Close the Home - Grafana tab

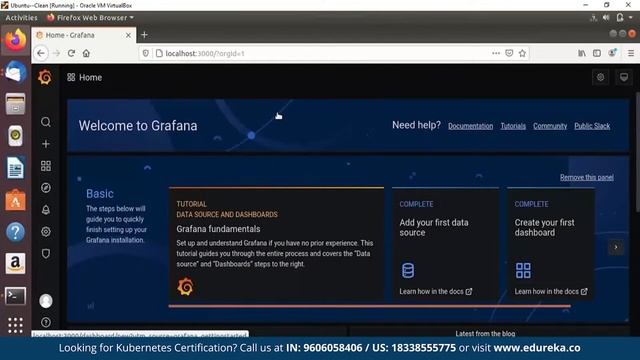pyautogui.click(x=128, y=35)
